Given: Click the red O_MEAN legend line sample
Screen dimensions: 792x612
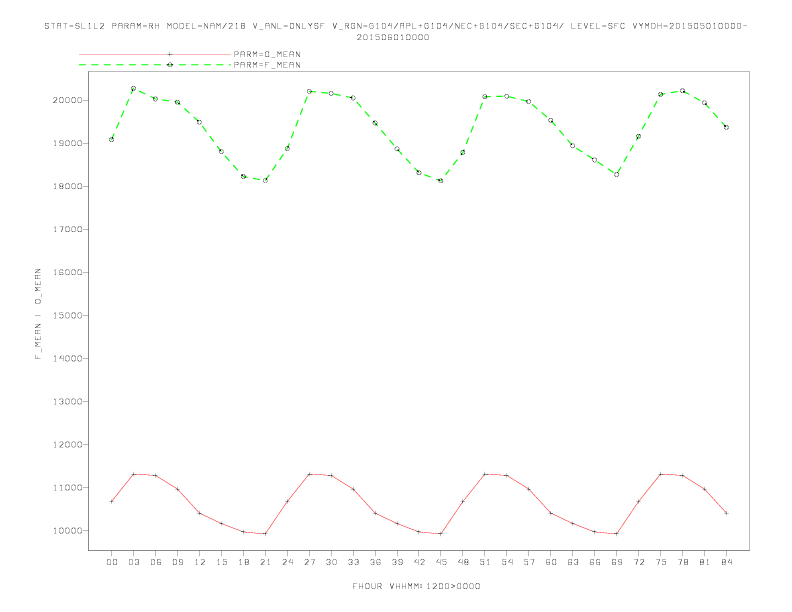Looking at the screenshot, I should point(155,54).
